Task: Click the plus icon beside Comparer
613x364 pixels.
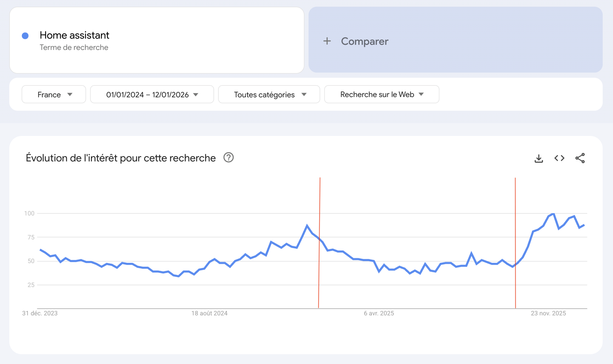Action: tap(327, 41)
